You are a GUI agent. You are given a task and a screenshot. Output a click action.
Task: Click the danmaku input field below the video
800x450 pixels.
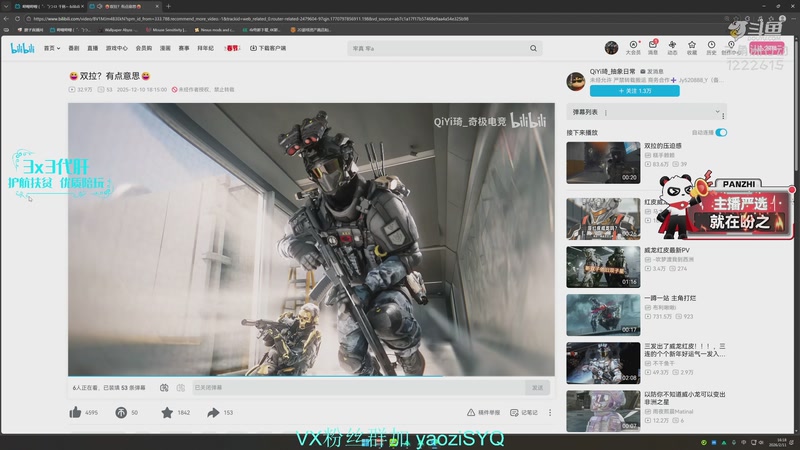point(358,388)
